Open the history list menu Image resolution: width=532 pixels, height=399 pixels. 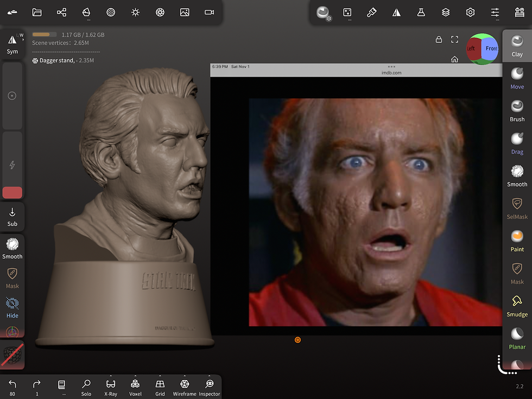tap(61, 387)
